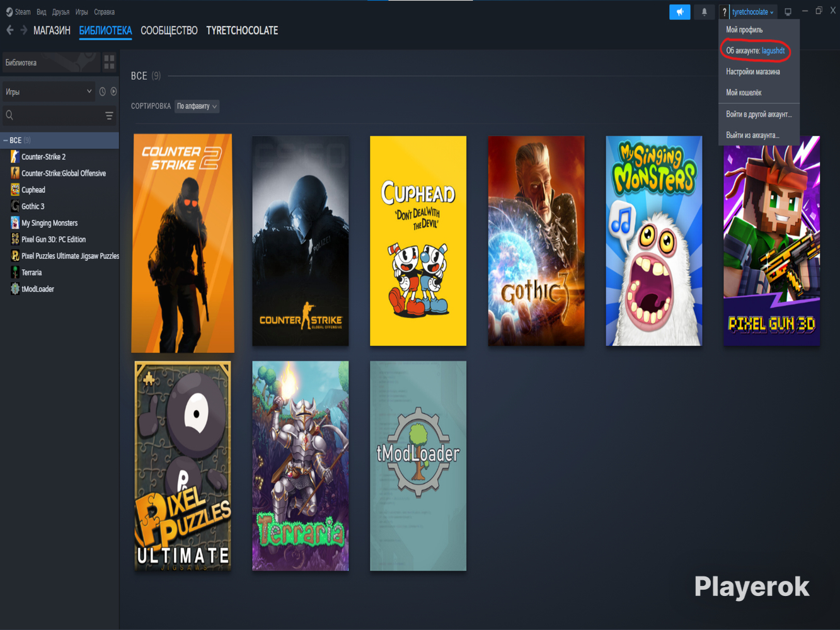
Task: Open the Counter-Strike Global Offensive cover
Action: tap(301, 241)
